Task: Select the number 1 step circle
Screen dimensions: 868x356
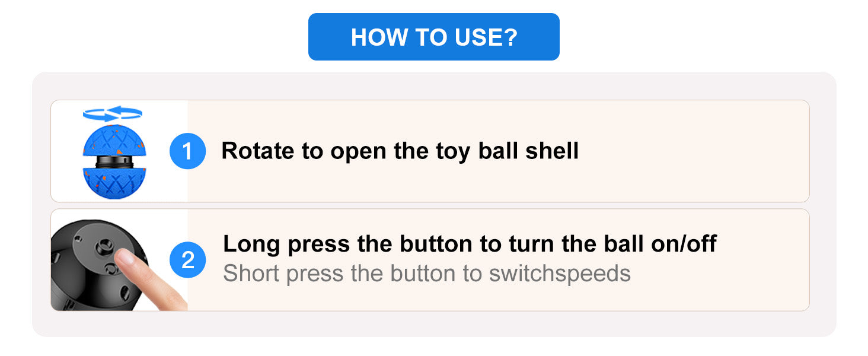Action: point(187,151)
